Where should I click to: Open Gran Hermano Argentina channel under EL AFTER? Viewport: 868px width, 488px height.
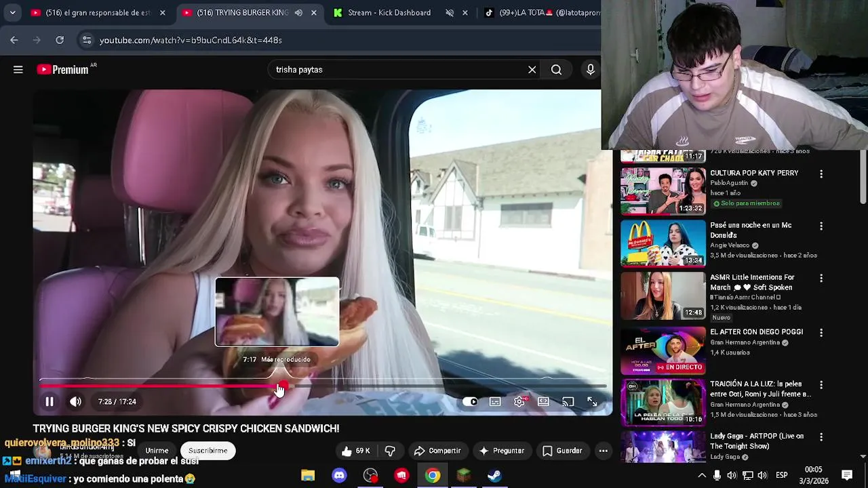[745, 343]
